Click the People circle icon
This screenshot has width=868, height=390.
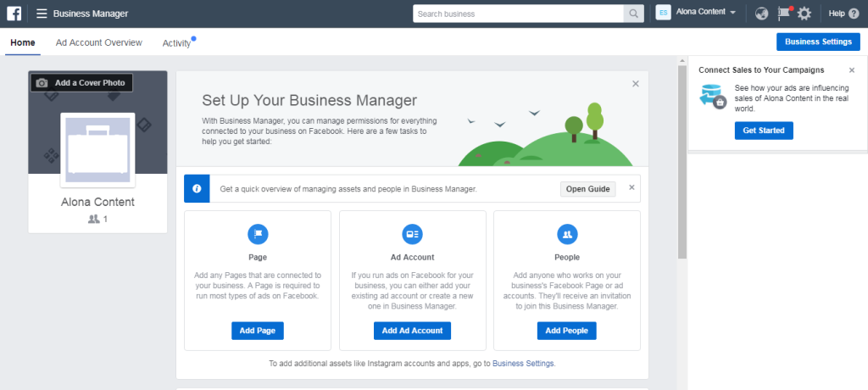pos(567,234)
